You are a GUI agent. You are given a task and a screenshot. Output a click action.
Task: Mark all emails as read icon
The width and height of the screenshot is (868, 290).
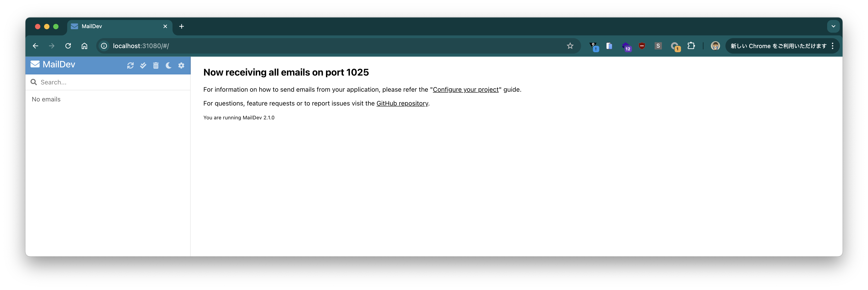[x=143, y=65]
